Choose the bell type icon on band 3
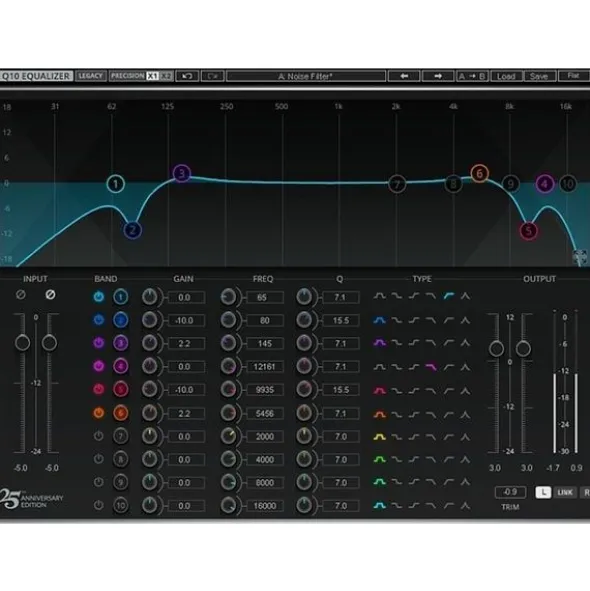The height and width of the screenshot is (591, 590). [x=379, y=343]
